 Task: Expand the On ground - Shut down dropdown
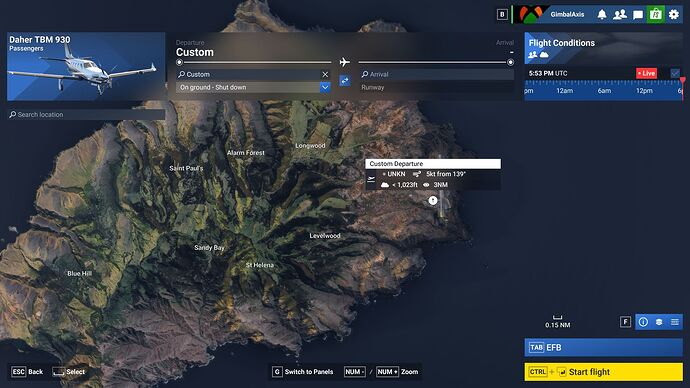(253, 87)
